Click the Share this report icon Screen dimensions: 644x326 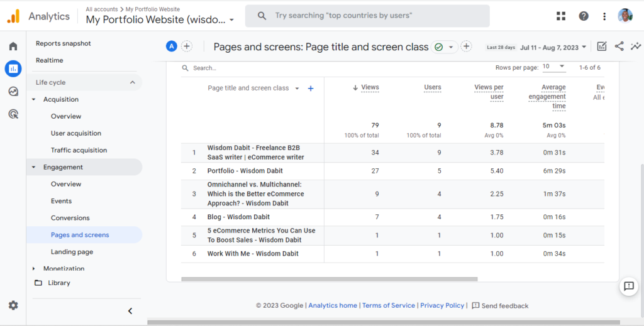point(619,46)
